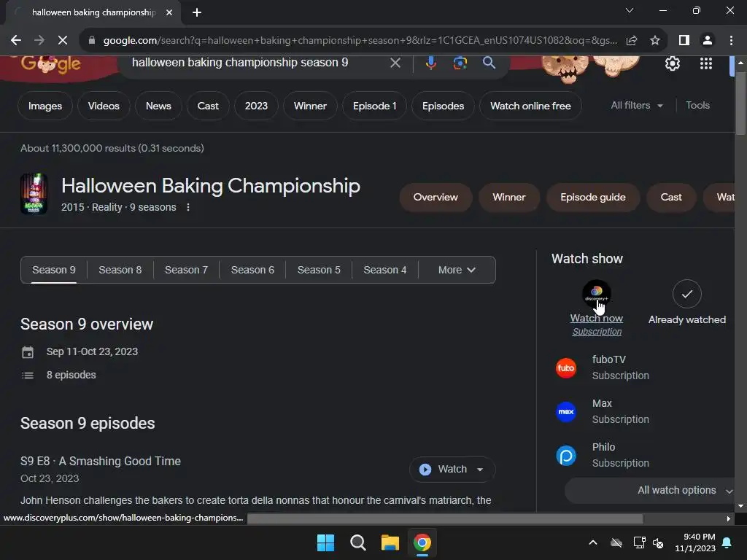
Task: Stop loading the page
Action: (63, 41)
